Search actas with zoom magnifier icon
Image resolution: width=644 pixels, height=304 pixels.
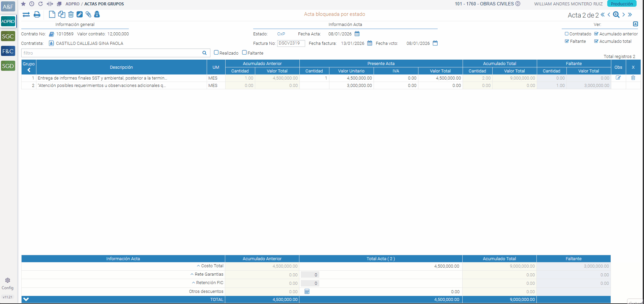pos(616,14)
